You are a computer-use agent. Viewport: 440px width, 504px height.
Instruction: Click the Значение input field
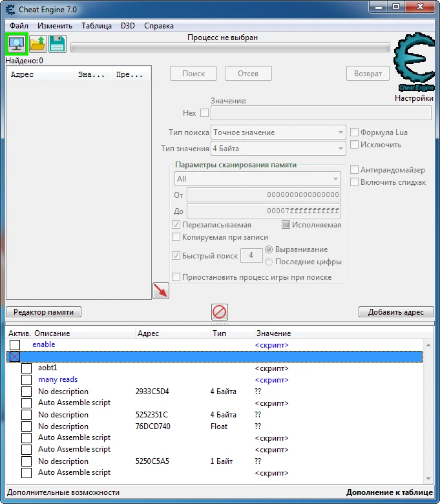coord(320,113)
